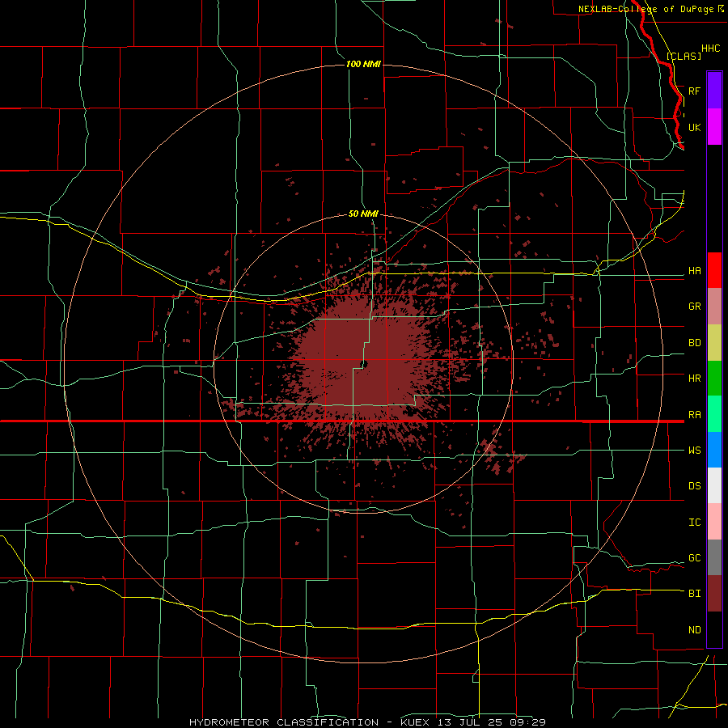
Task: Select the ND legend label
Action: (x=694, y=630)
